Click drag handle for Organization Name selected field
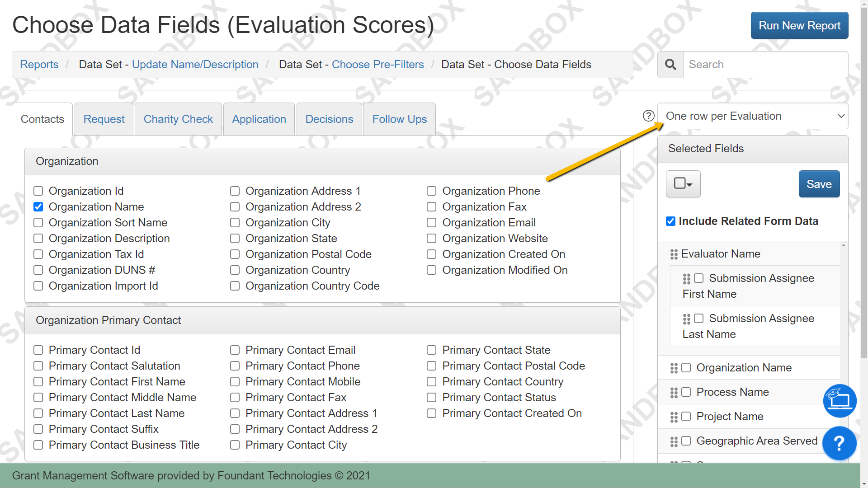Viewport: 868px width, 488px height. coord(674,368)
